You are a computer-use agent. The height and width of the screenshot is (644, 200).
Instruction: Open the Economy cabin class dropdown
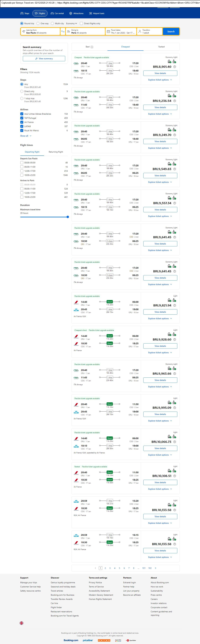pyautogui.click(x=71, y=24)
